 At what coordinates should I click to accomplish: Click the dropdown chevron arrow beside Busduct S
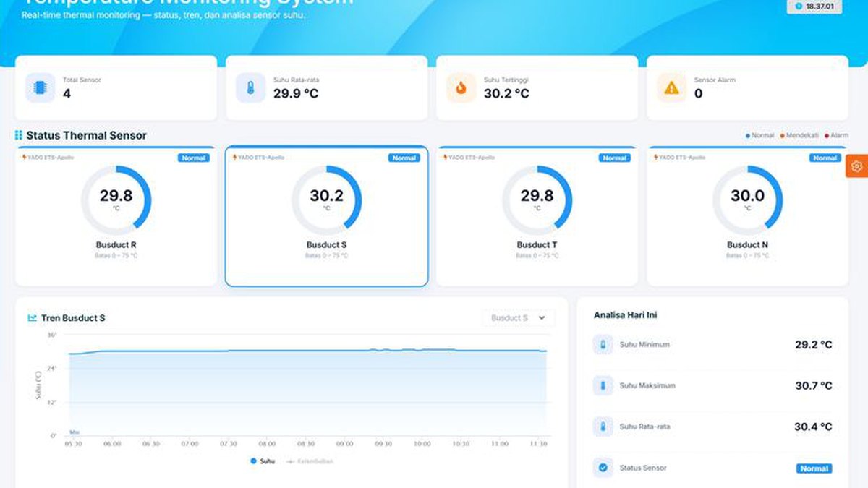(542, 318)
